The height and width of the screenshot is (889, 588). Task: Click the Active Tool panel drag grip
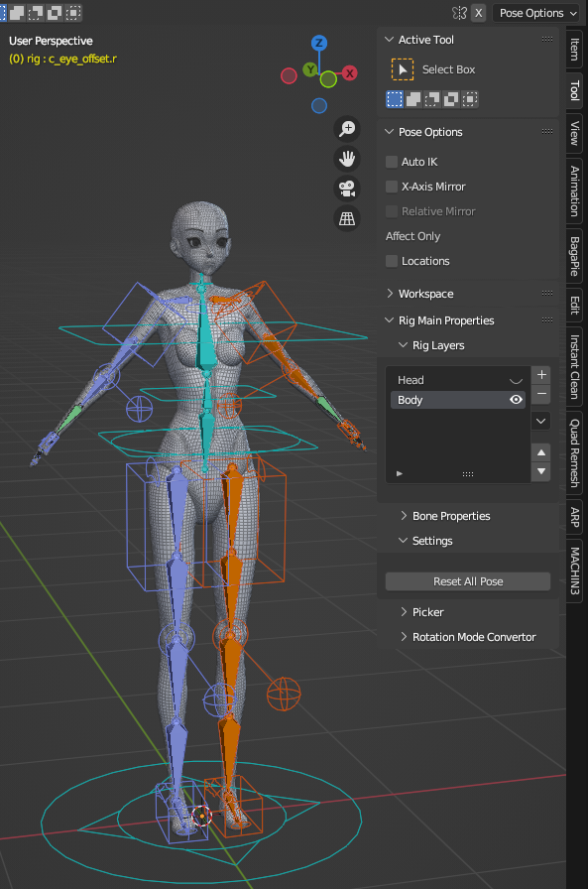[x=546, y=39]
